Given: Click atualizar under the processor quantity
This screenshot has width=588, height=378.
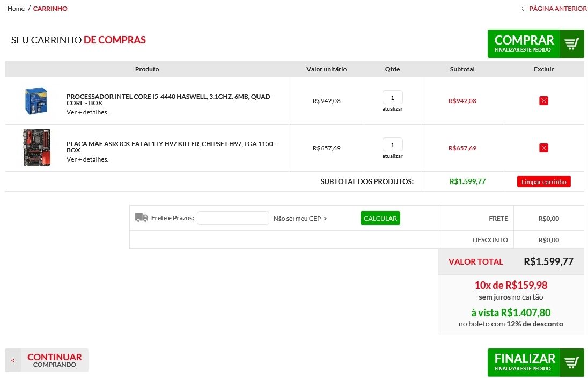Looking at the screenshot, I should click(392, 109).
